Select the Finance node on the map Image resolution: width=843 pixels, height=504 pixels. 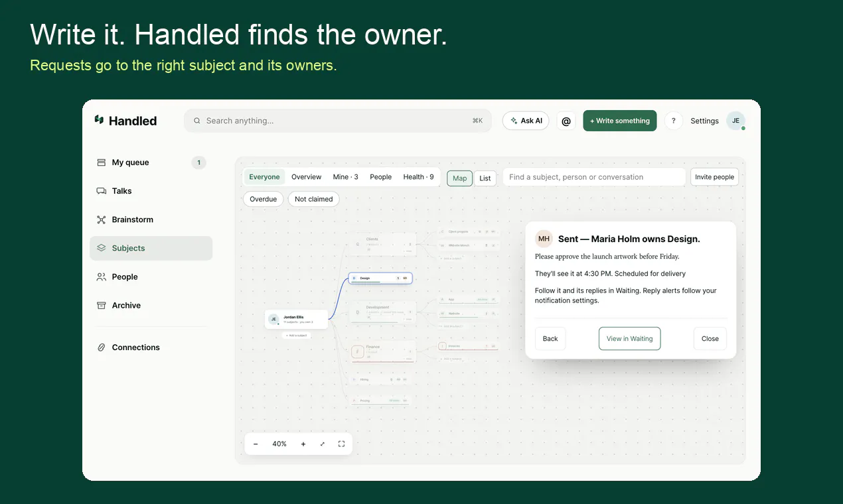[382, 351]
